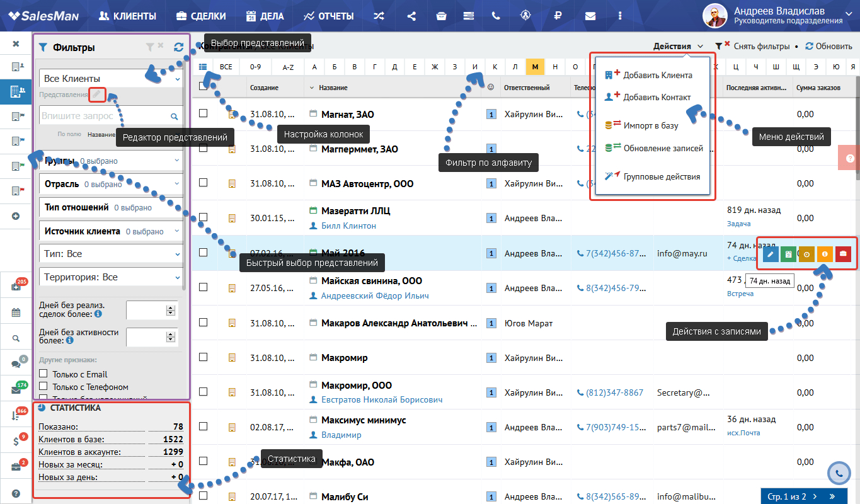Select the alphabet filter letter К
The width and height of the screenshot is (860, 504).
(496, 66)
